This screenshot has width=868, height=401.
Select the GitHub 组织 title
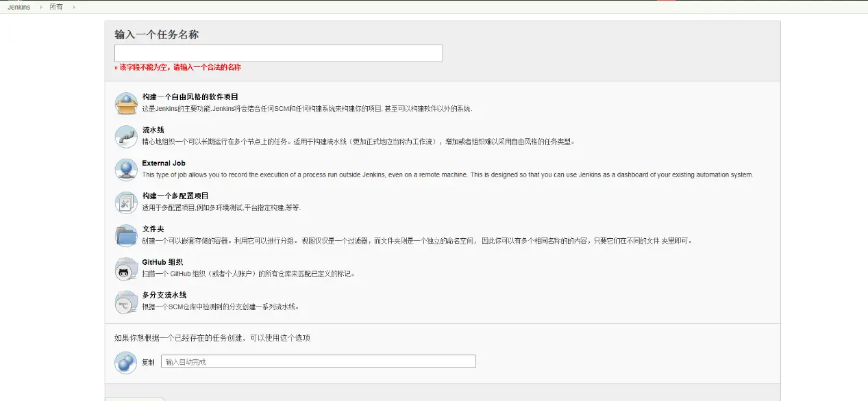coord(162,262)
